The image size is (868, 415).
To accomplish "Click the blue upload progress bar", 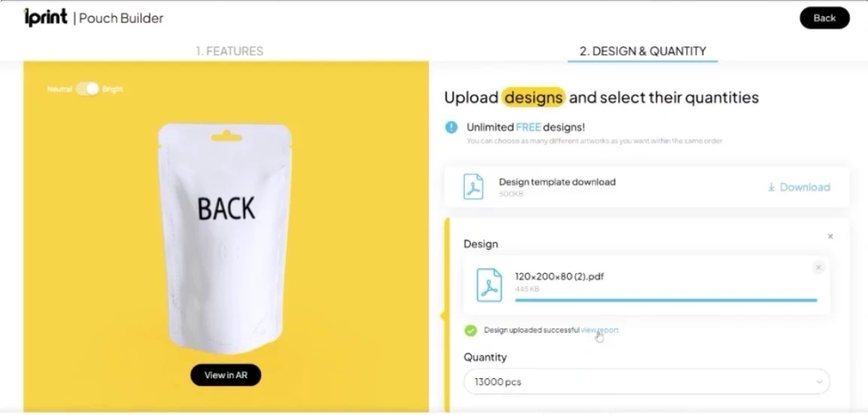I will (666, 300).
